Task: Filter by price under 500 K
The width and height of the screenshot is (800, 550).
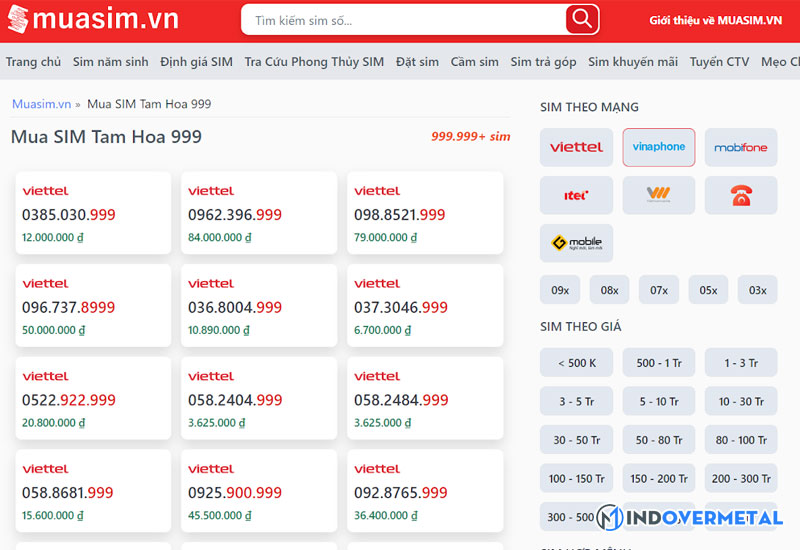Action: pyautogui.click(x=576, y=363)
